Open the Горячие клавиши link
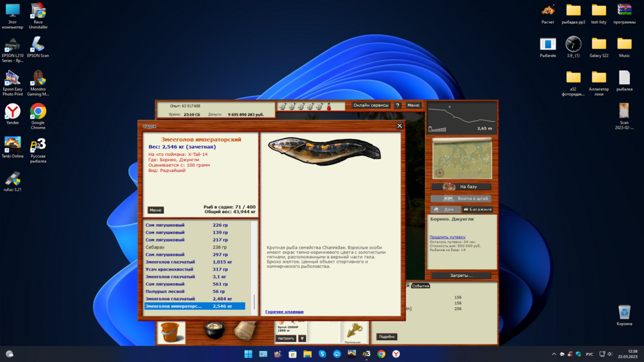Image resolution: width=644 pixels, height=362 pixels. [x=284, y=312]
